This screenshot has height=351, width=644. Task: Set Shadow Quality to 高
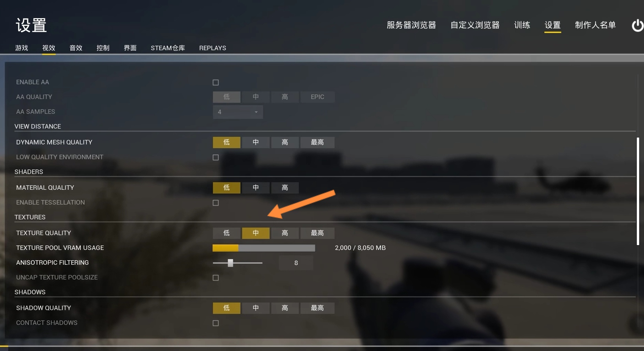(x=285, y=308)
